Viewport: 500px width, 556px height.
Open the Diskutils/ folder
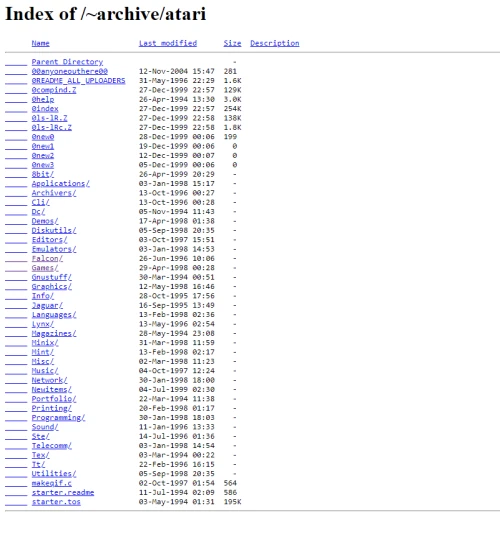pyautogui.click(x=54, y=230)
